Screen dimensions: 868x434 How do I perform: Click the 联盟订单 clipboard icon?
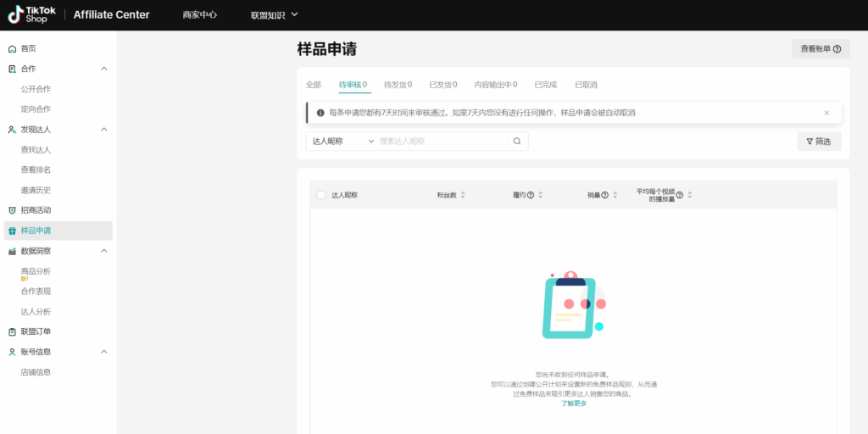[x=12, y=331]
